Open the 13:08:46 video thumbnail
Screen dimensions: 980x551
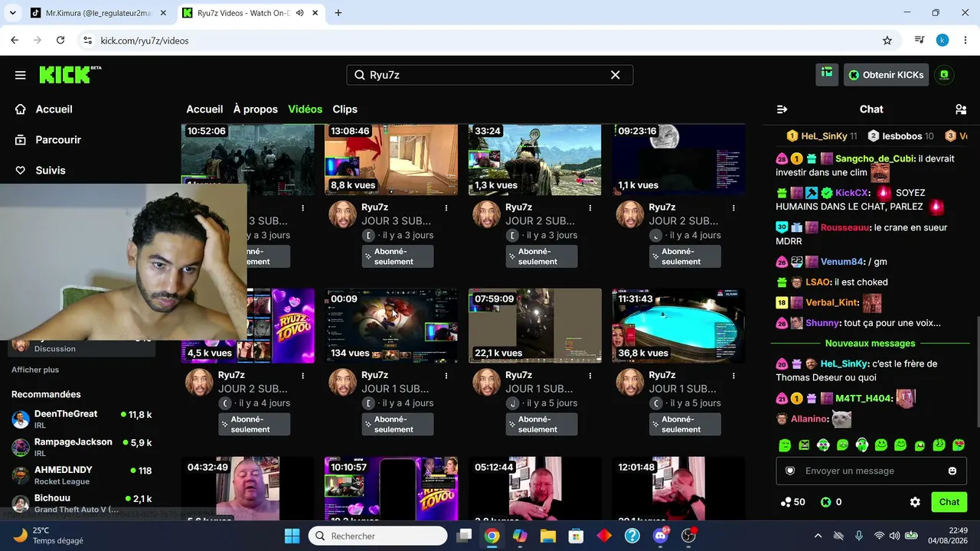pyautogui.click(x=391, y=159)
